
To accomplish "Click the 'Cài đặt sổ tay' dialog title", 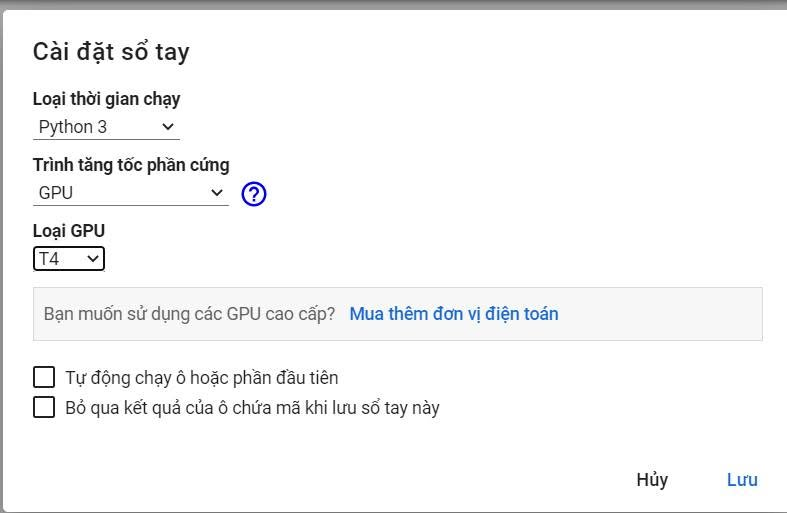I will (111, 52).
